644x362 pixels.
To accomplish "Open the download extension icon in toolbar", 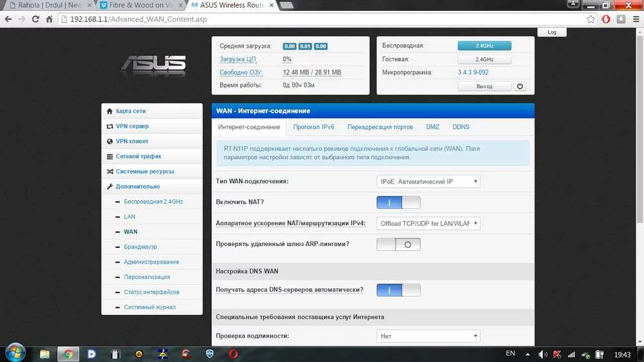I will [621, 19].
